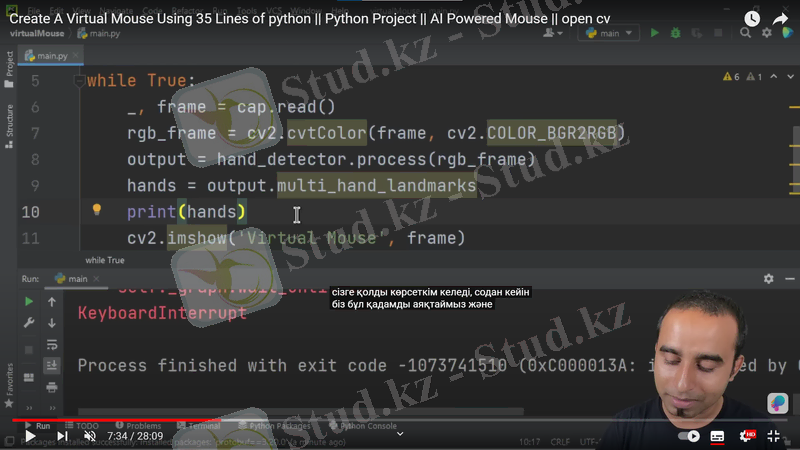The image size is (800, 450).
Task: Open the TODO tool window tab
Action: [x=82, y=426]
